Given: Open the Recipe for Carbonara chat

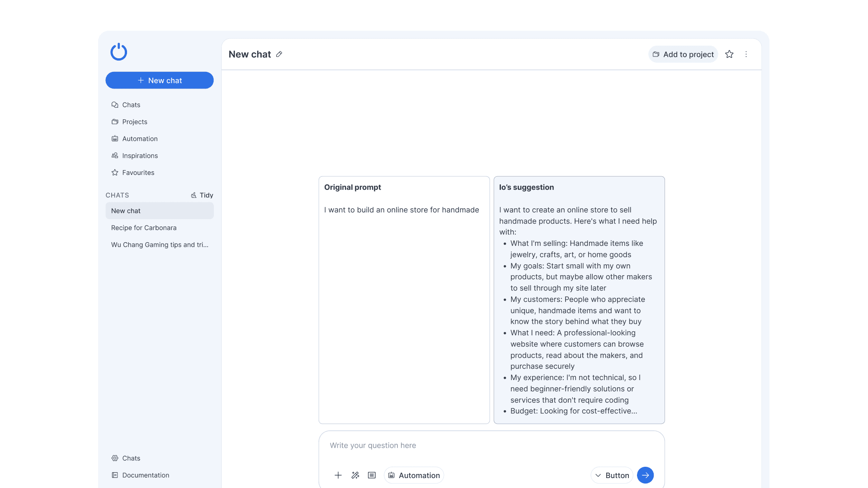Looking at the screenshot, I should pos(144,228).
